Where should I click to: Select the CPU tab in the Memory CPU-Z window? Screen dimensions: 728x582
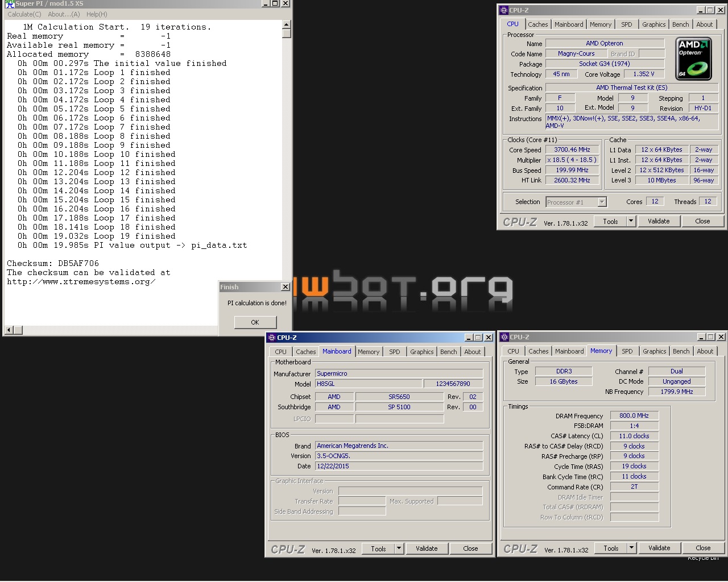513,351
